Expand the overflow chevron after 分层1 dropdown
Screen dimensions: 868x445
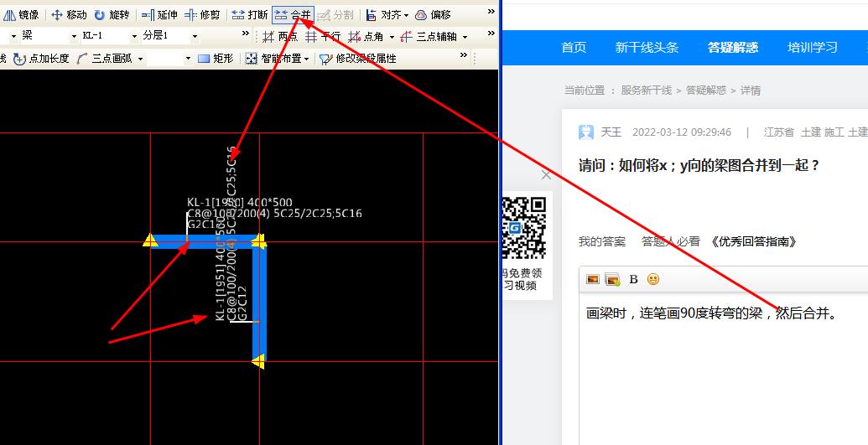click(246, 34)
